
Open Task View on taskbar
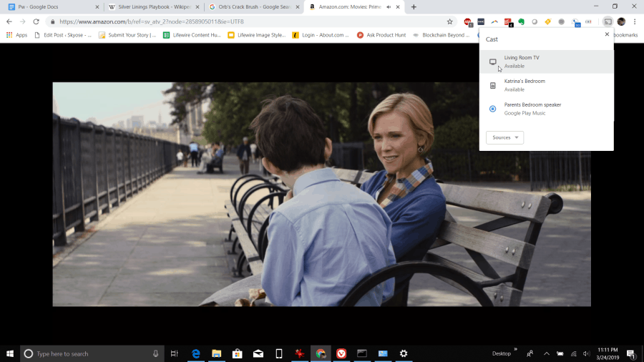pos(174,353)
